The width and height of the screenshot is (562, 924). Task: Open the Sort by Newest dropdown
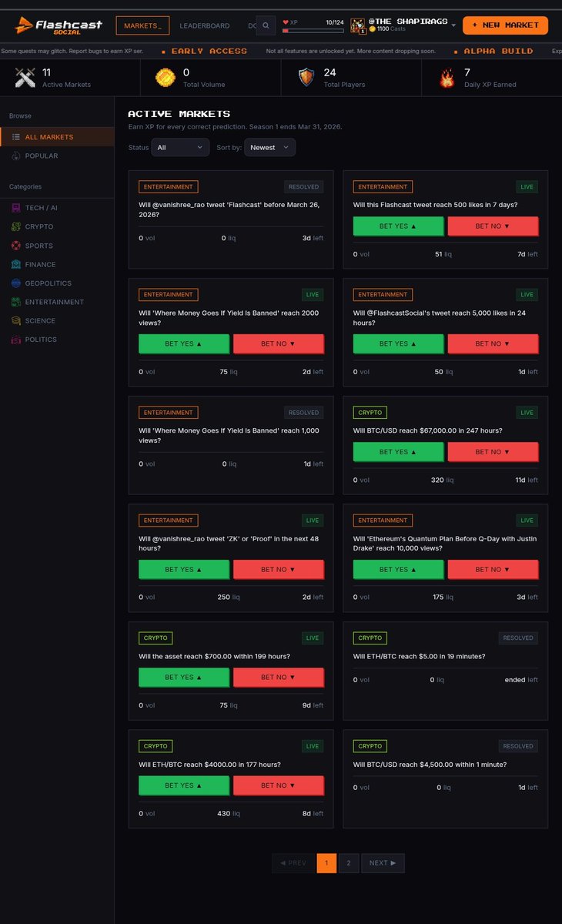[x=269, y=147]
